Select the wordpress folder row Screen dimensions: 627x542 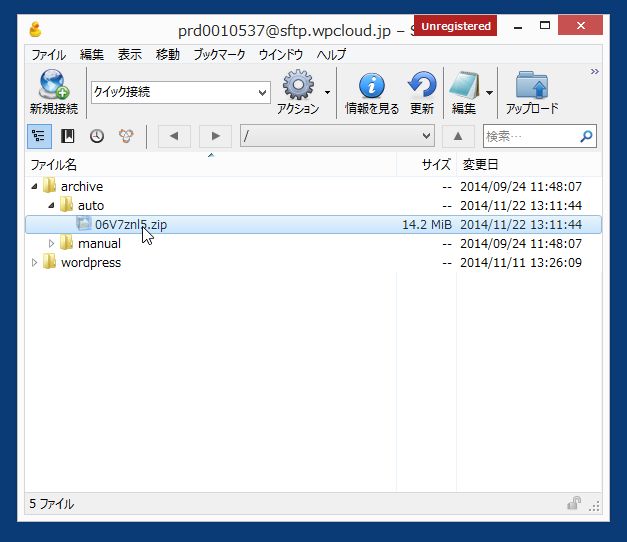(x=314, y=262)
